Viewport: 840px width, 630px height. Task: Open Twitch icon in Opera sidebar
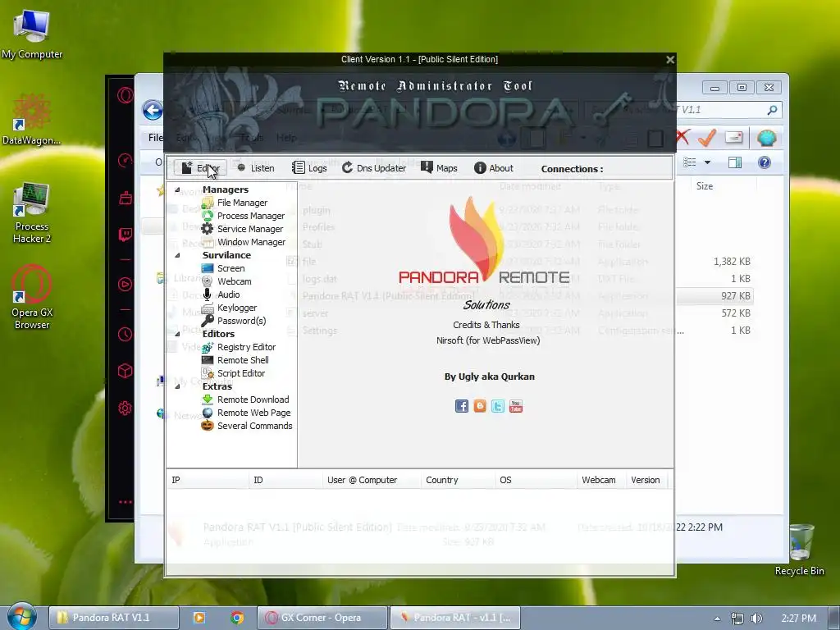(x=126, y=234)
